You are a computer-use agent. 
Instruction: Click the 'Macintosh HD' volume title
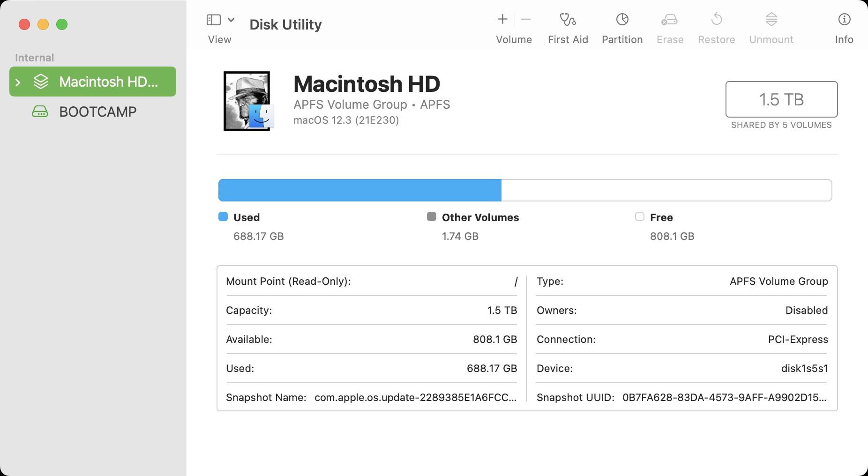(x=367, y=84)
